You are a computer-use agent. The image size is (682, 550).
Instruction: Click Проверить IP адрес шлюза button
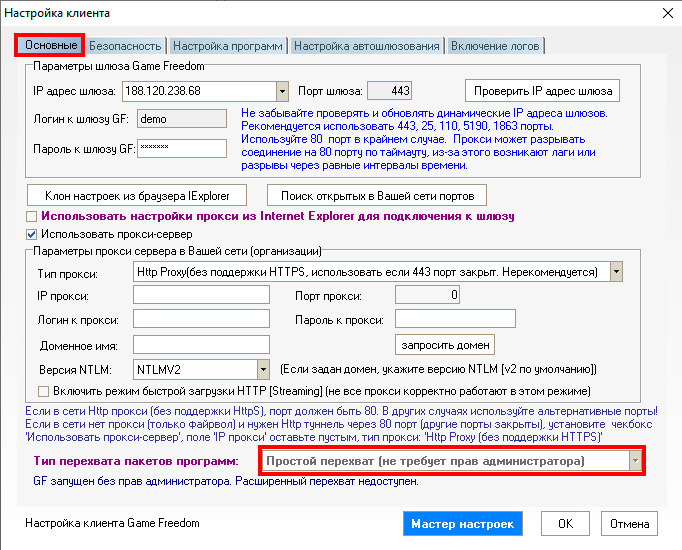pyautogui.click(x=542, y=91)
